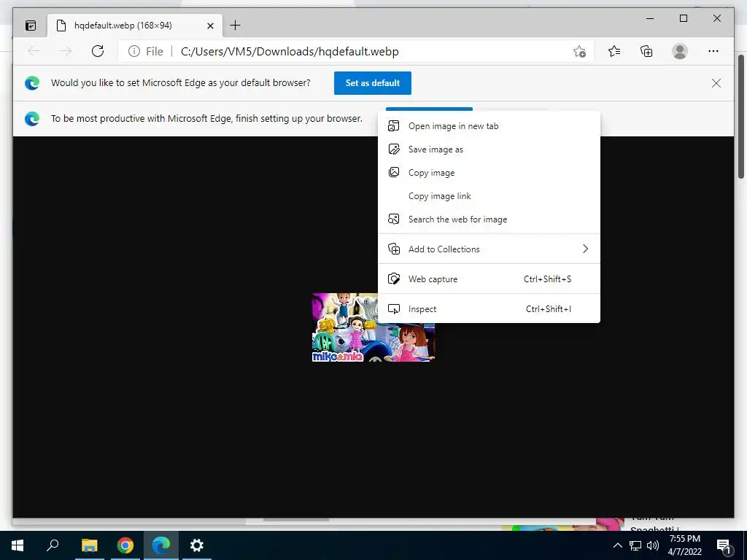Click the address bar file path
The width and height of the screenshot is (747, 560).
tap(290, 52)
